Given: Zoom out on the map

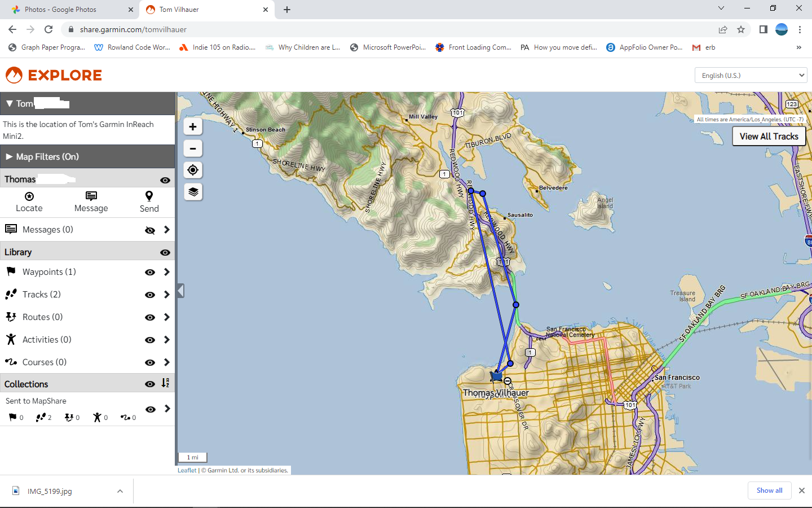Looking at the screenshot, I should tap(193, 148).
